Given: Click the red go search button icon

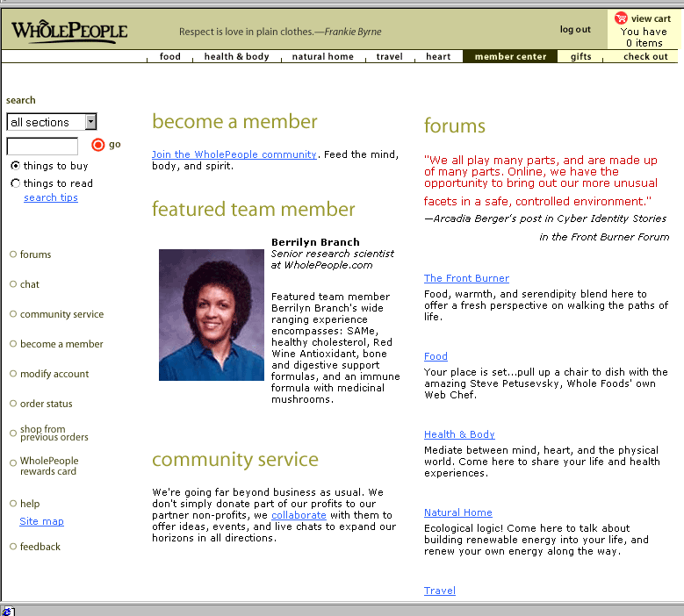Looking at the screenshot, I should pos(98,145).
